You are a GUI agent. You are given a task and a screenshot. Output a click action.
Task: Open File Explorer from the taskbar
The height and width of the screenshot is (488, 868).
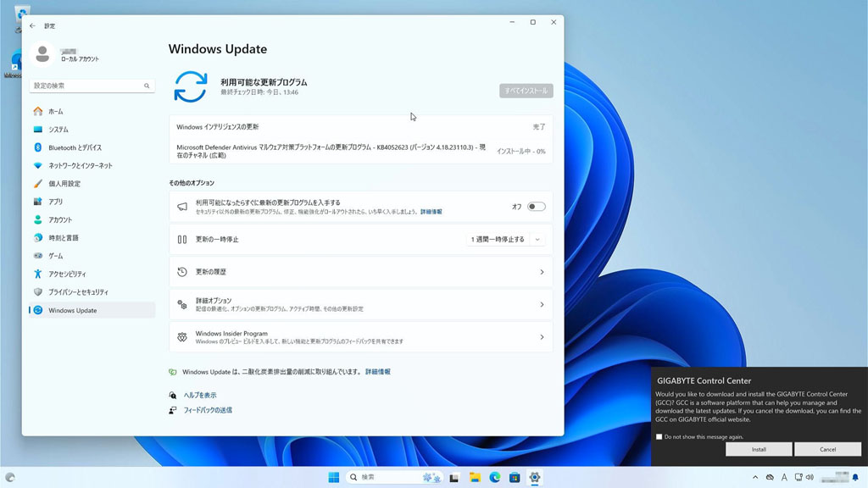point(476,478)
